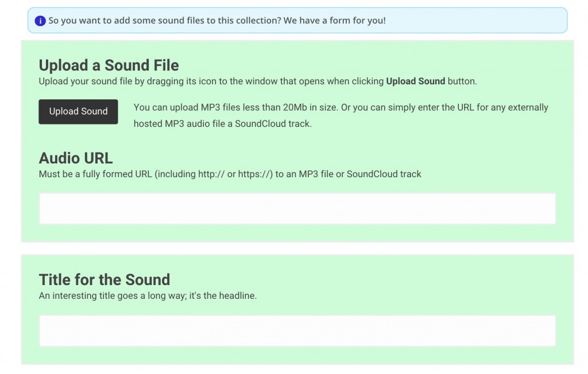588x374 pixels.
Task: Click the Upload Sound button
Action: pyautogui.click(x=78, y=111)
